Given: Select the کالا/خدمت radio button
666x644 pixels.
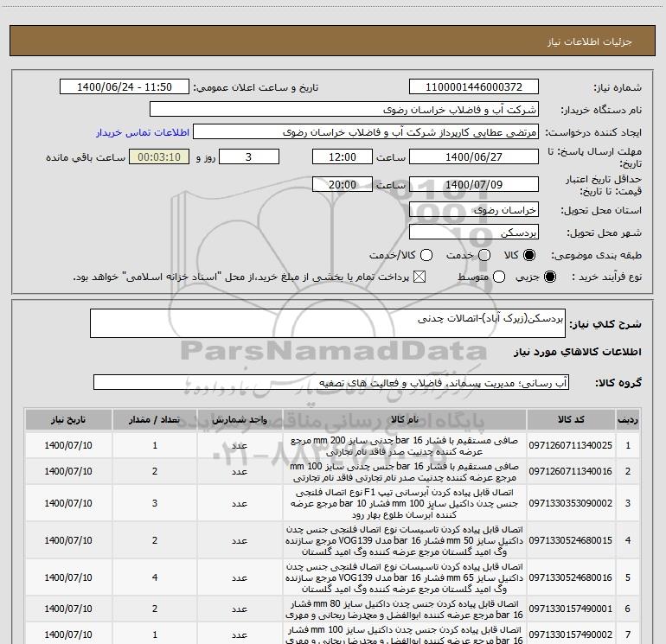Looking at the screenshot, I should pyautogui.click(x=426, y=255).
